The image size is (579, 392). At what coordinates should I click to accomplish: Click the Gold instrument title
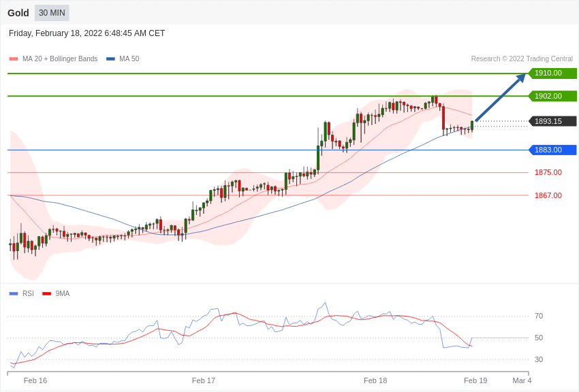[18, 13]
